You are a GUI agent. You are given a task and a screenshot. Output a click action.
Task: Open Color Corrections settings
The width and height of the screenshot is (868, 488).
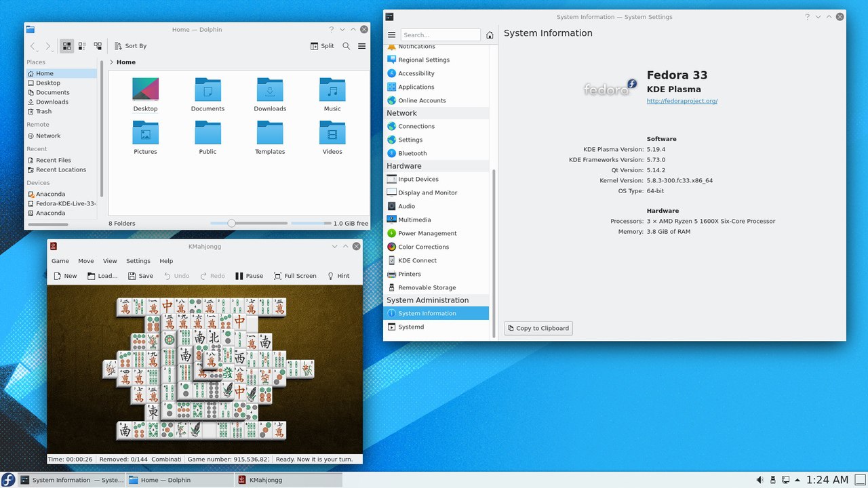[436, 247]
